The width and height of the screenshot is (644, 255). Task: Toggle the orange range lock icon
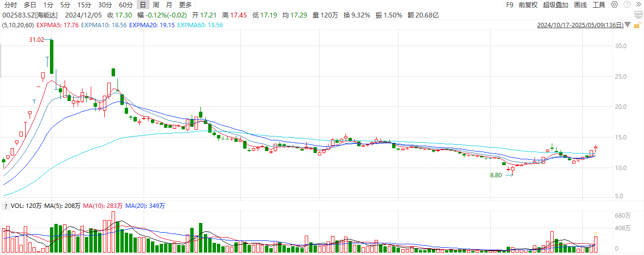click(639, 26)
